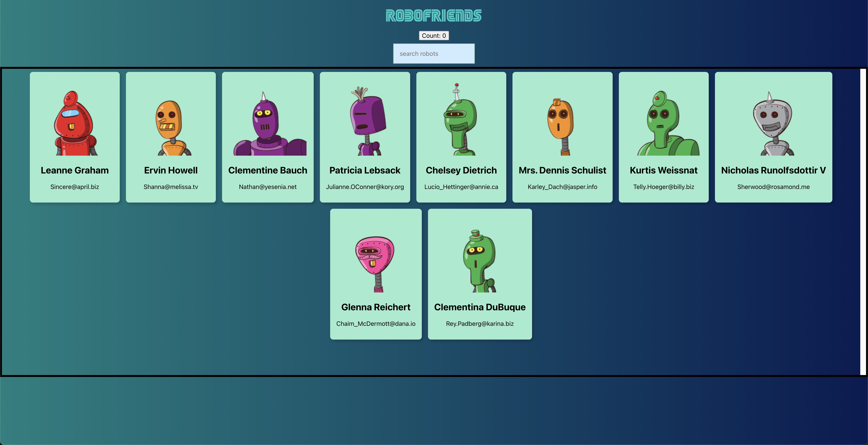This screenshot has height=445, width=868.
Task: Select the name Kurtis Weissnat
Action: pos(664,170)
